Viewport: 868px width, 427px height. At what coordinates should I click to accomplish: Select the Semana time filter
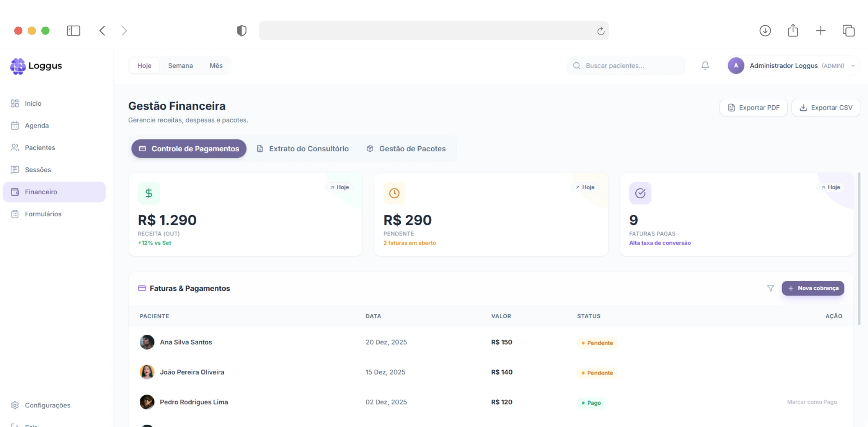[180, 65]
